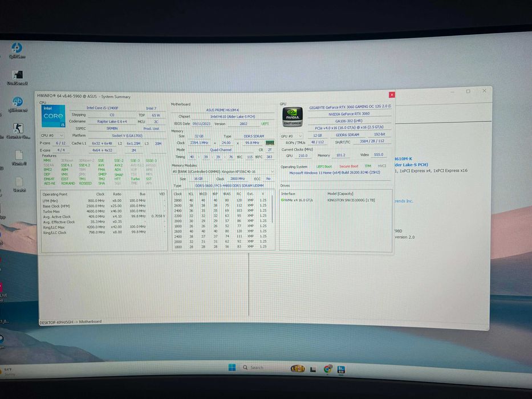Screen dimensions: 532x399
Task: Open HWiNFO from the taskbar
Action: [x=342, y=369]
